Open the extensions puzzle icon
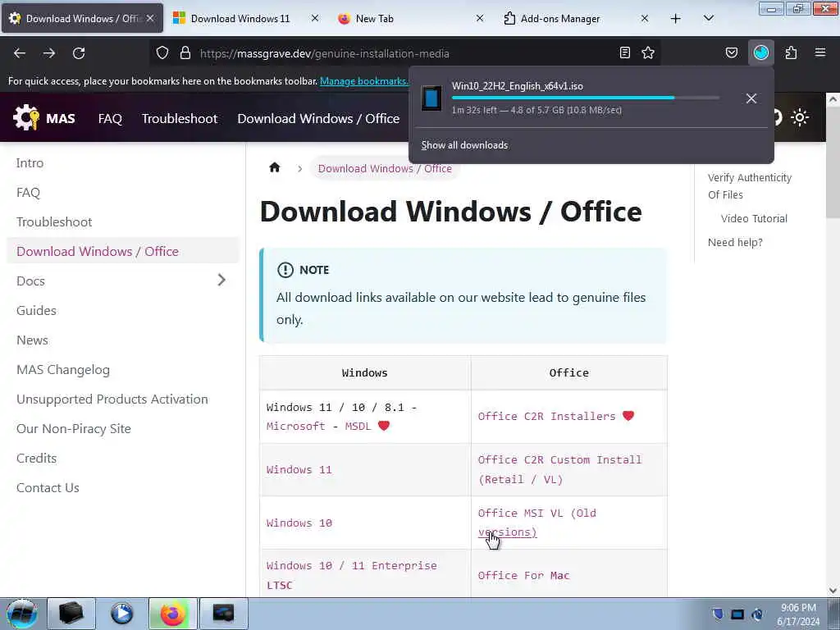Screen dimensions: 840x630 [x=791, y=52]
